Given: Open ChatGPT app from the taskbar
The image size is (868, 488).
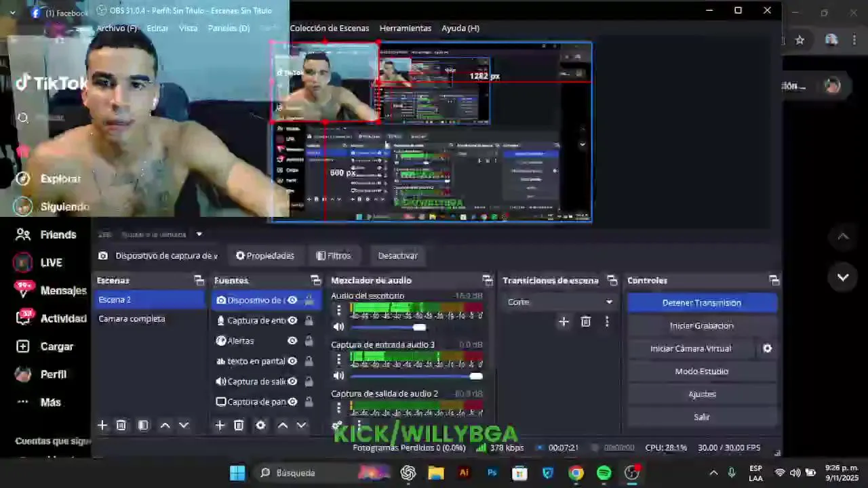Looking at the screenshot, I should [x=408, y=472].
